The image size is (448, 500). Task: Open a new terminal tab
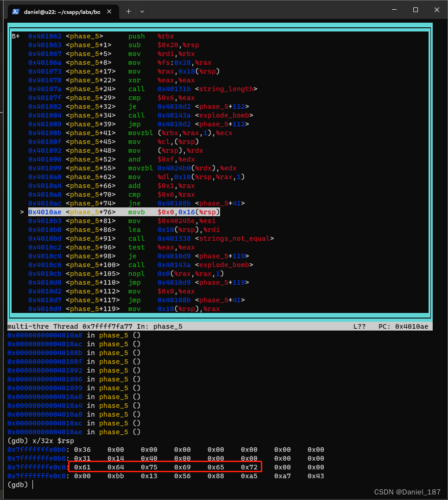pyautogui.click(x=128, y=12)
